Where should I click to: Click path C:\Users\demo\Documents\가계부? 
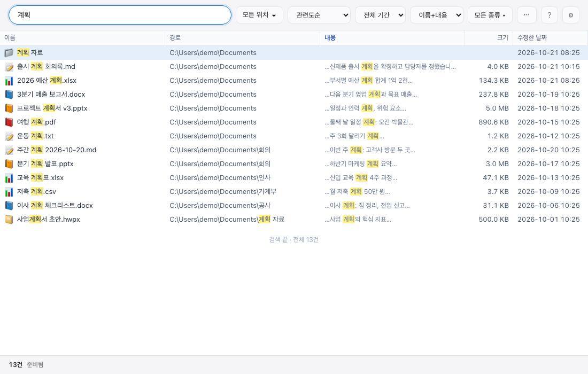pos(223,191)
